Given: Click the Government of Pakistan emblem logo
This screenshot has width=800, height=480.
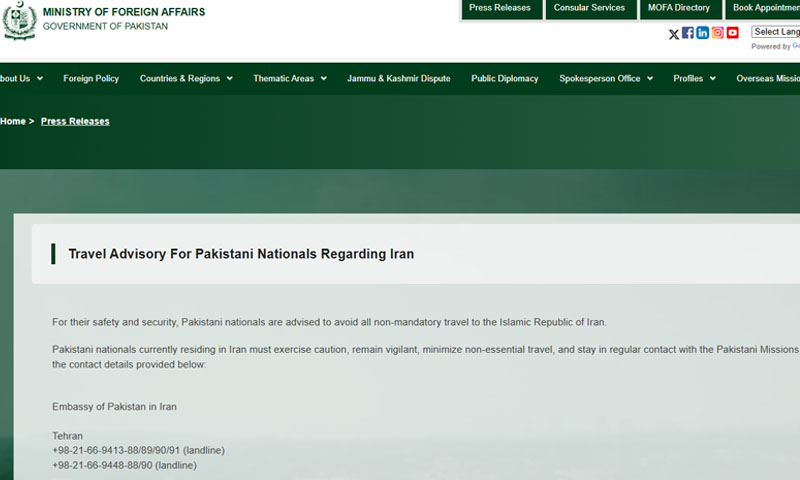Looking at the screenshot, I should pos(19,21).
